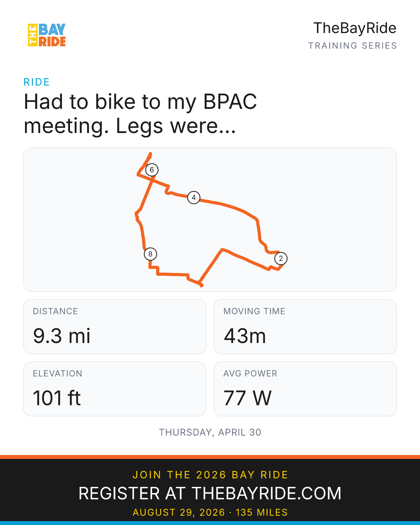Viewport: 420px width, 525px height.
Task: Click the Thursday, April 30 date
Action: point(210,432)
